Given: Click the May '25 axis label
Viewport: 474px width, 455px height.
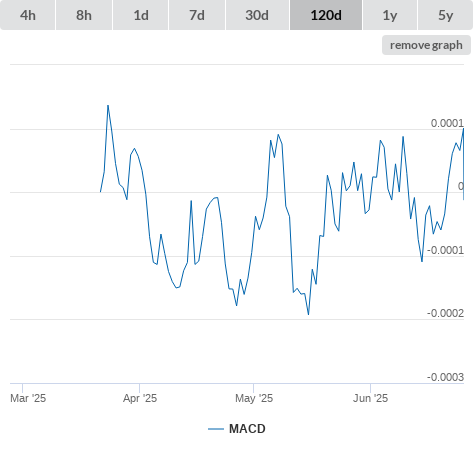Looking at the screenshot, I should 254,398.
